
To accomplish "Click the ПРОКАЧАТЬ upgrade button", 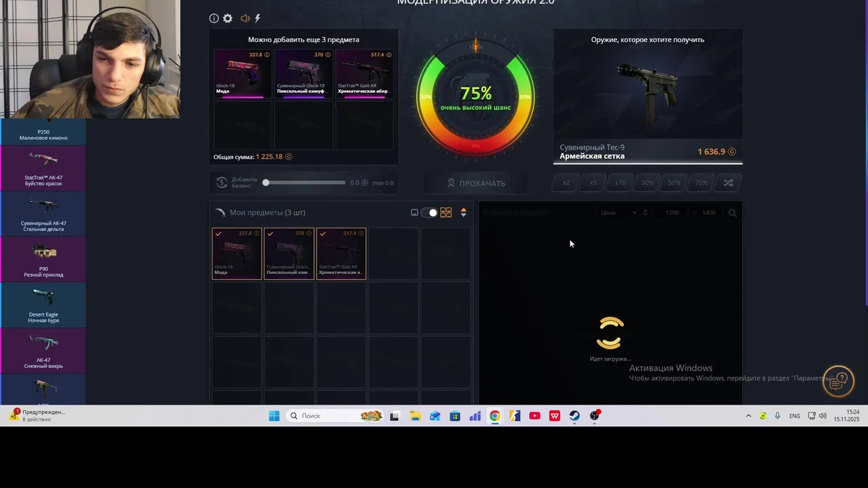I will pos(476,183).
